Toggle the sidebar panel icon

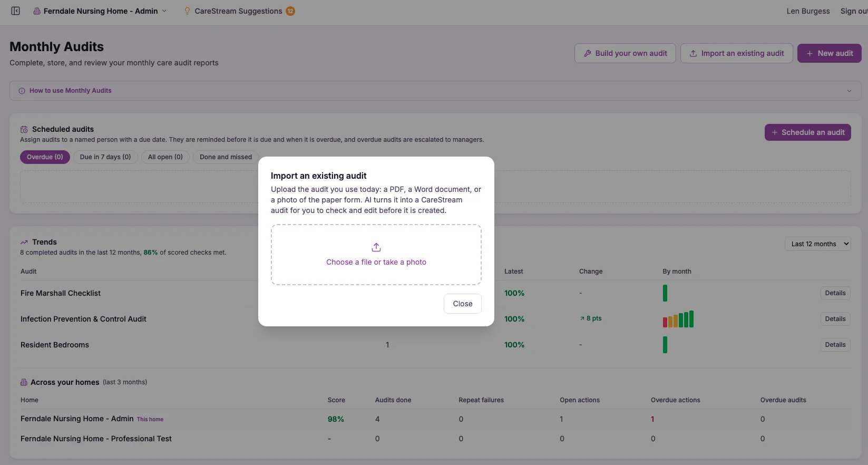(x=15, y=11)
